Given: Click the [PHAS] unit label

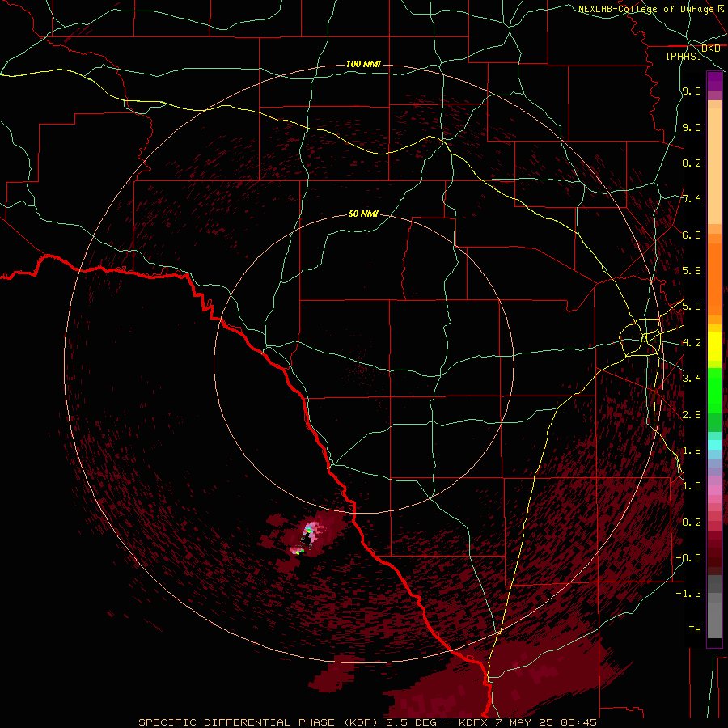Looking at the screenshot, I should (x=684, y=56).
